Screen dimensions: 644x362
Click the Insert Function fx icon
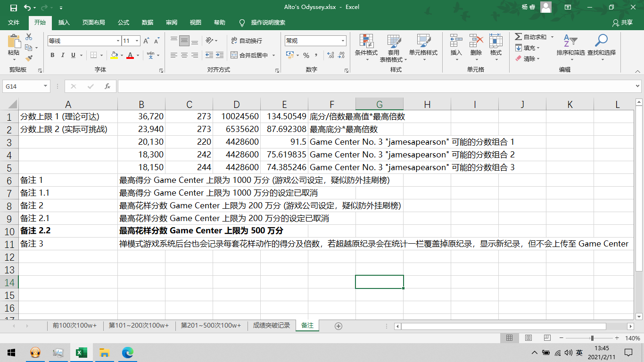click(107, 86)
